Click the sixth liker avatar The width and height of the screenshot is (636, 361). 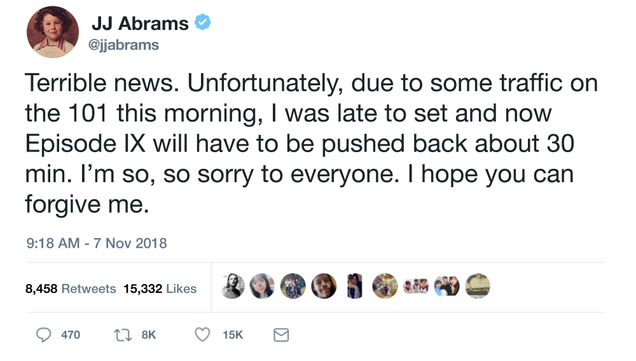click(x=385, y=286)
